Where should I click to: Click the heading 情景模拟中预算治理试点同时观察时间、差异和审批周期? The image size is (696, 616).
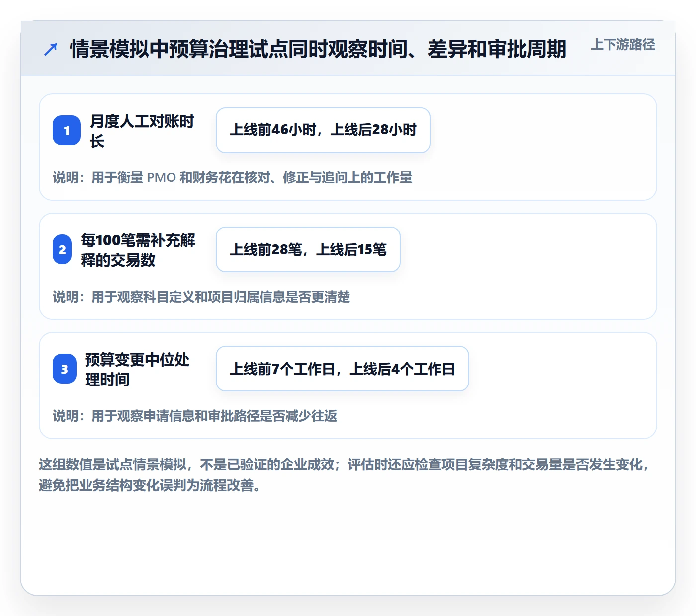point(318,49)
